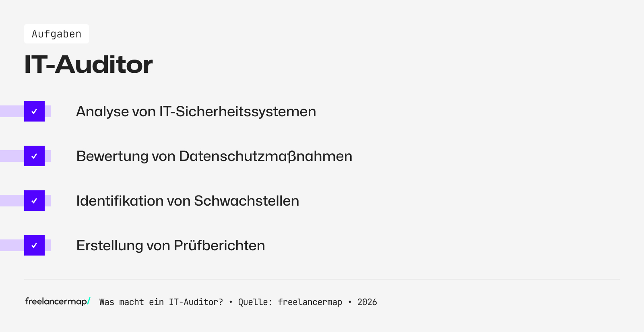This screenshot has width=644, height=332.
Task: Click the freelancermap logo in the footer
Action: (x=56, y=301)
